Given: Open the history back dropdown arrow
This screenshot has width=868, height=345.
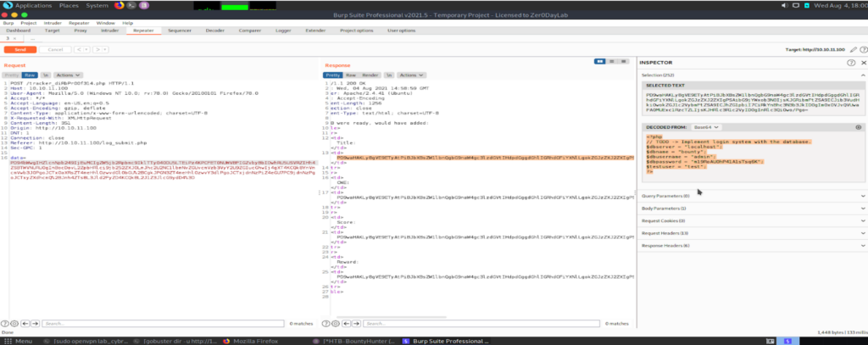Looking at the screenshot, I should tap(86, 49).
